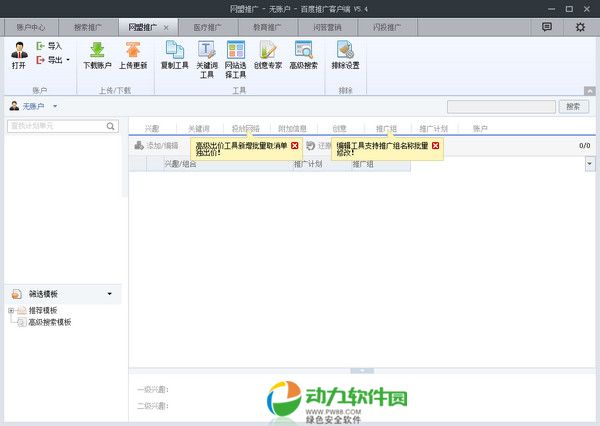Switch to the 问答营销 tab
The width and height of the screenshot is (600, 426).
pyautogui.click(x=327, y=28)
